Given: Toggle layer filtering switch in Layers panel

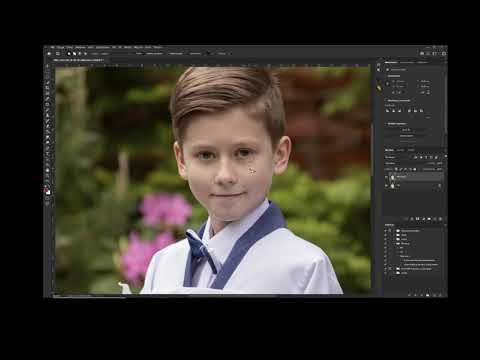Looking at the screenshot, I should (x=446, y=156).
